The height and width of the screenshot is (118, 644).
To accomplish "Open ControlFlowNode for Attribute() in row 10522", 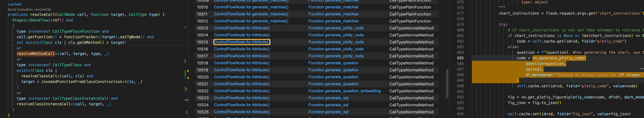I will pos(242,91).
